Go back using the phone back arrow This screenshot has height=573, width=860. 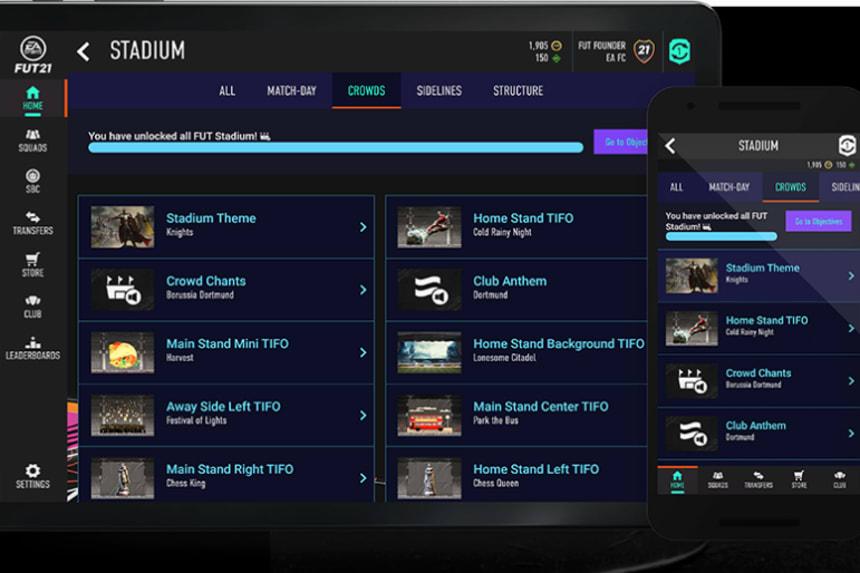pyautogui.click(x=670, y=146)
